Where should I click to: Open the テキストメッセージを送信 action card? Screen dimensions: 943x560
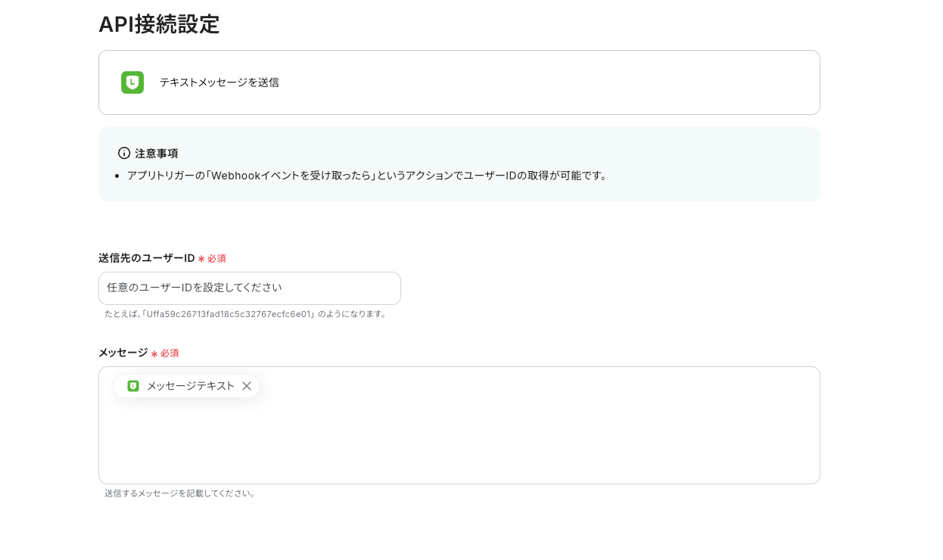pyautogui.click(x=459, y=82)
